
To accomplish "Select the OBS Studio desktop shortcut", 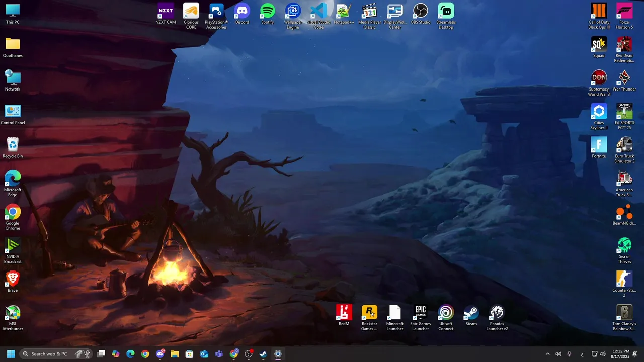I will (x=421, y=14).
